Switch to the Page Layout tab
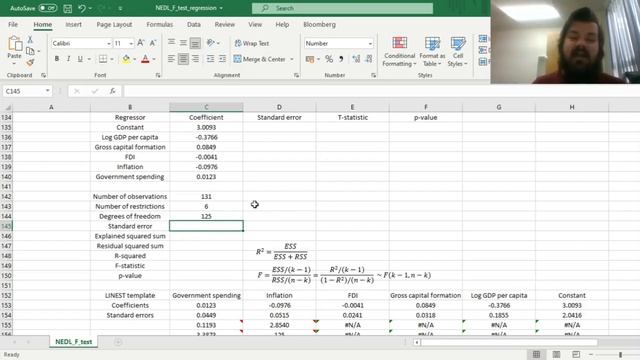Image resolution: width=640 pixels, height=360 pixels. [x=114, y=24]
